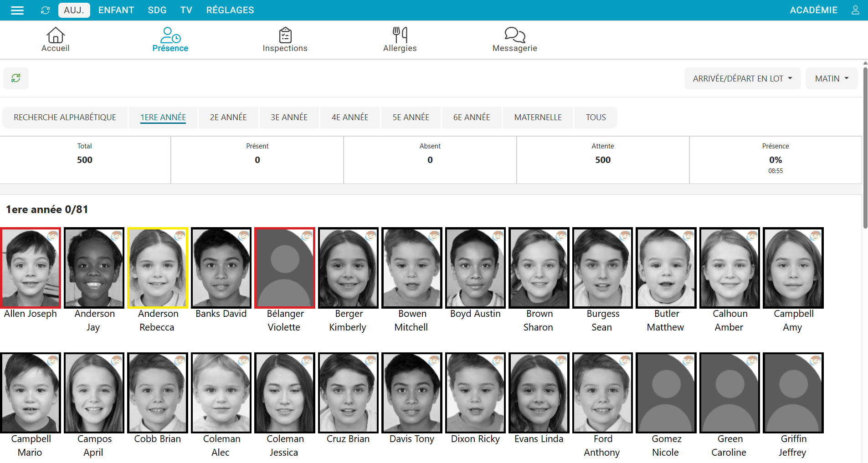Open the RÉGLAGES menu
The height and width of the screenshot is (463, 868).
click(230, 10)
